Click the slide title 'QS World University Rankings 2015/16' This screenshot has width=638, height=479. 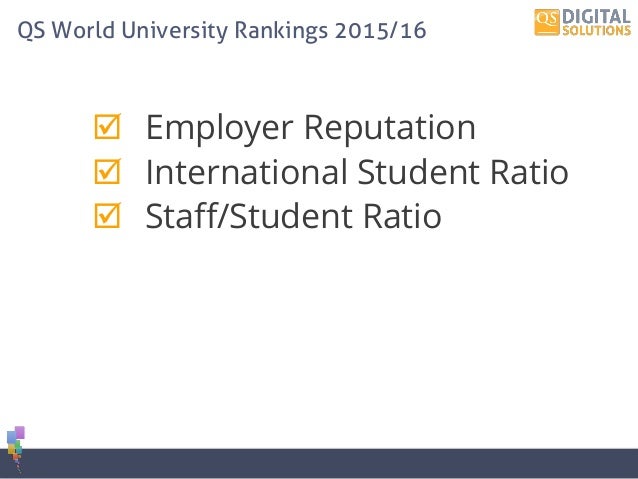point(222,31)
